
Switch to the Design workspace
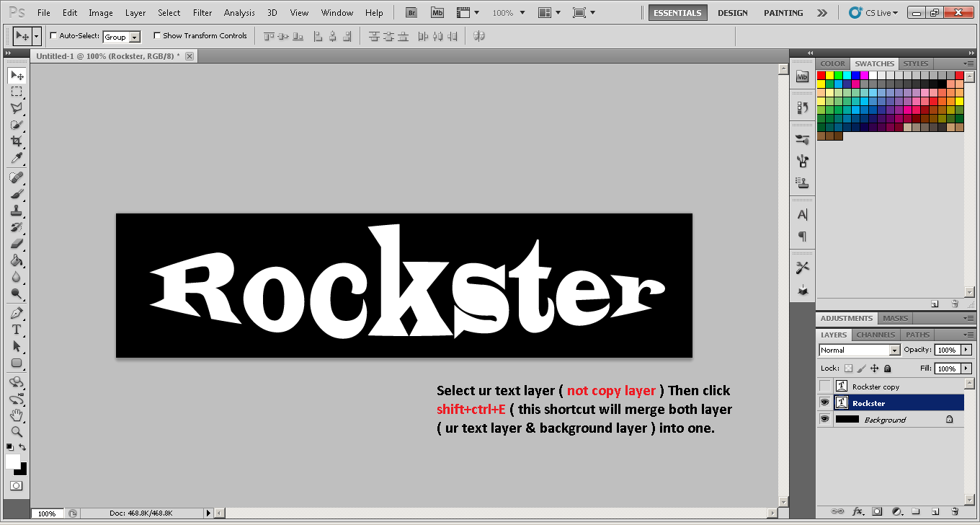(x=732, y=13)
